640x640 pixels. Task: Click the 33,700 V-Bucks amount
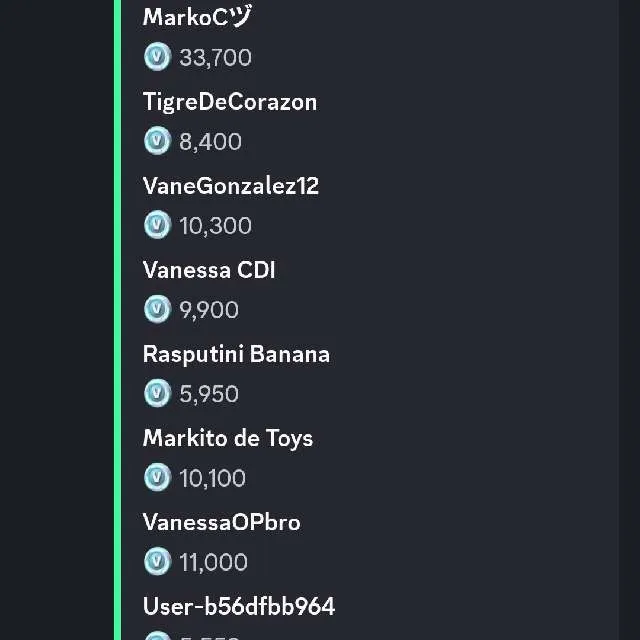tap(215, 58)
